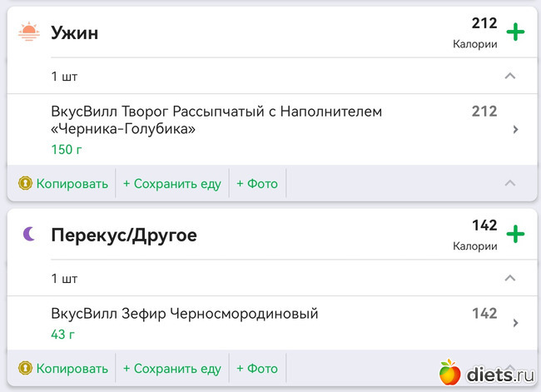Click the green plus next to Ужин
This screenshot has width=541, height=392.
[x=516, y=32]
